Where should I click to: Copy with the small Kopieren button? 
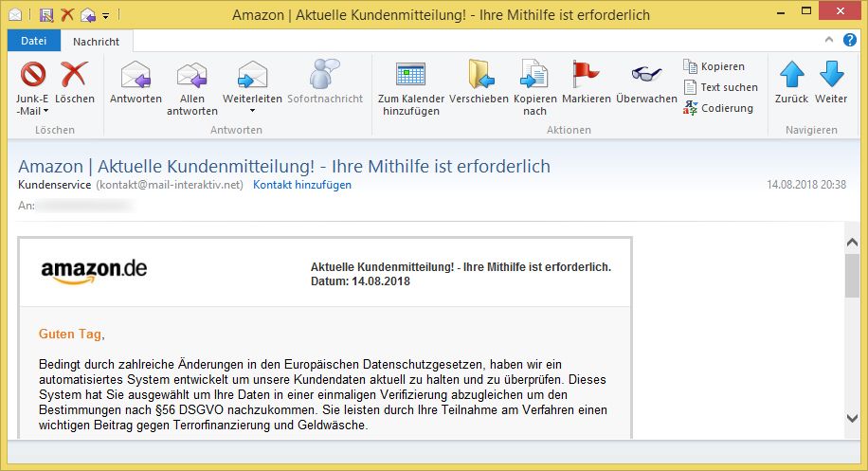click(714, 66)
